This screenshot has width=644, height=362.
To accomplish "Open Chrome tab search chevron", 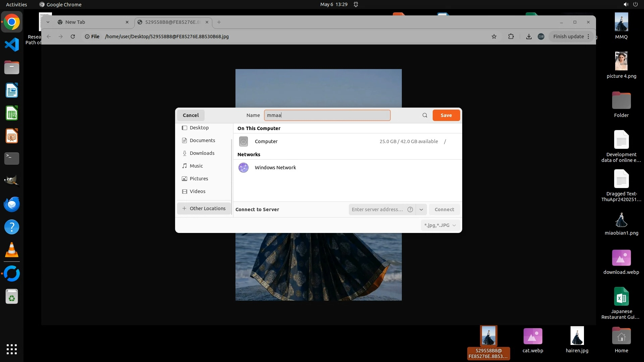I will point(48,22).
